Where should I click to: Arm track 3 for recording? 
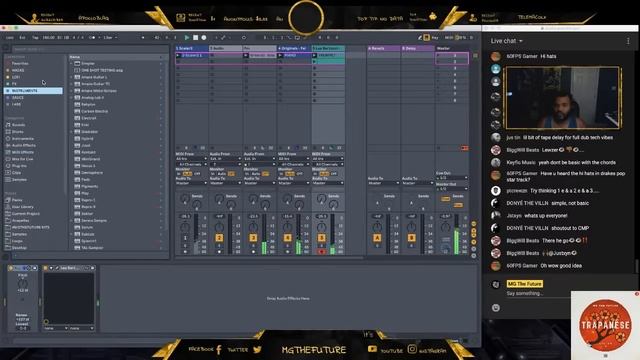253,252
